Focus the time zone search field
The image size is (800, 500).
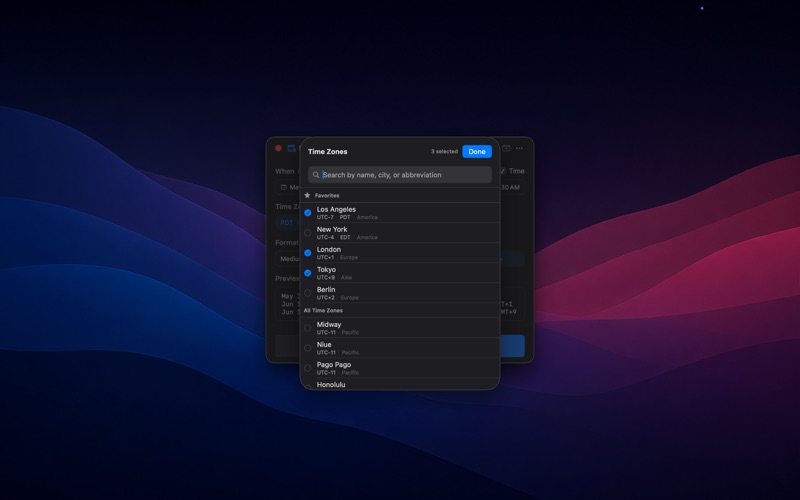coord(399,174)
